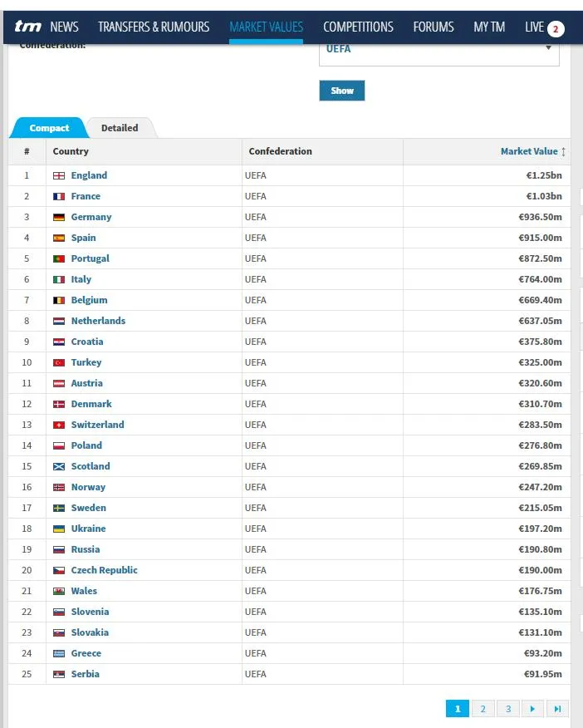Click the Ukraine flag icon

[59, 529]
